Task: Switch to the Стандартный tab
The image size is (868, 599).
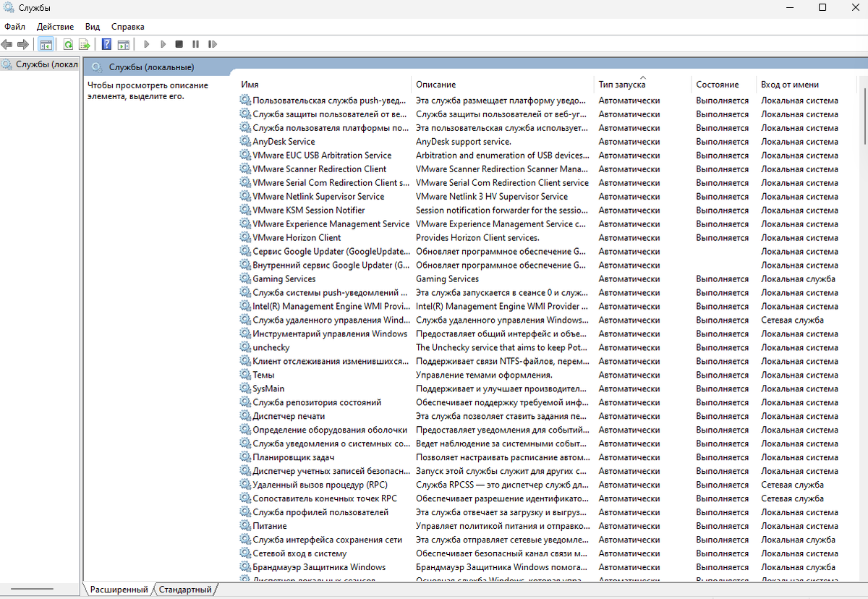Action: coord(185,590)
